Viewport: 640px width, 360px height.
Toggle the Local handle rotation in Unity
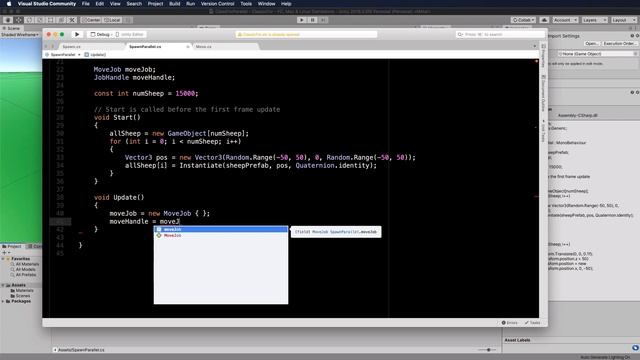(112, 20)
